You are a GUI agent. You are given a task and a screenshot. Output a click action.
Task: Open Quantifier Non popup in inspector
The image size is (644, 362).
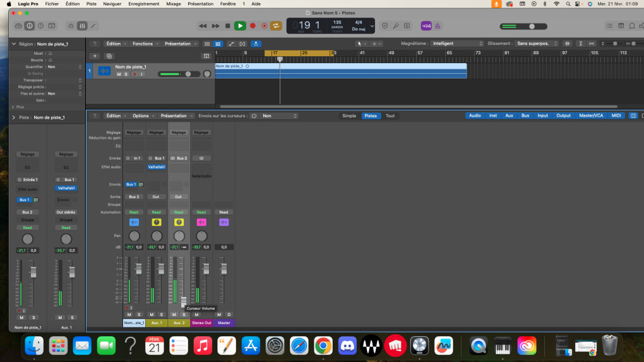(64, 66)
